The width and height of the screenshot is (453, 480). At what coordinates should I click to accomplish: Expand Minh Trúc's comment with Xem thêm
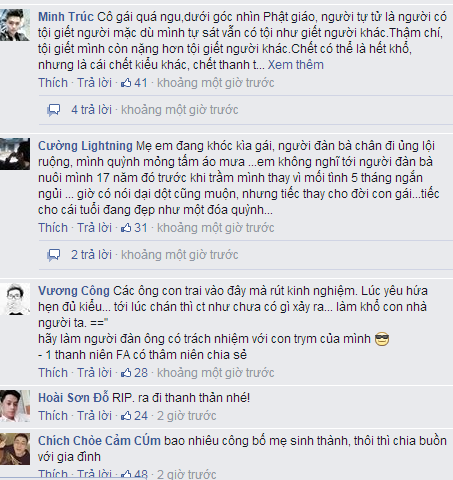click(x=296, y=65)
